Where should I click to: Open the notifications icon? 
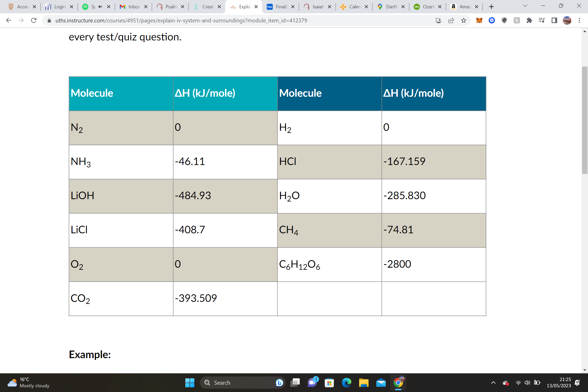pyautogui.click(x=577, y=383)
